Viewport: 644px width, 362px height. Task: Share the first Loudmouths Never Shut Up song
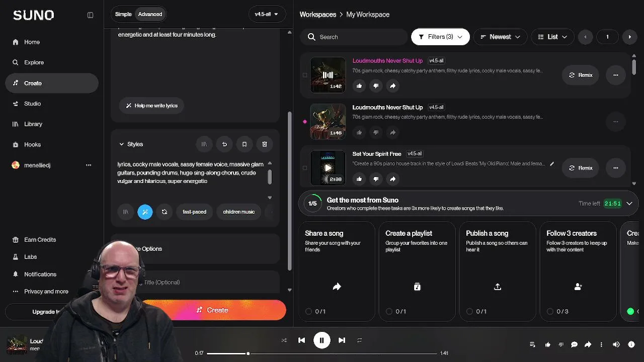(392, 86)
